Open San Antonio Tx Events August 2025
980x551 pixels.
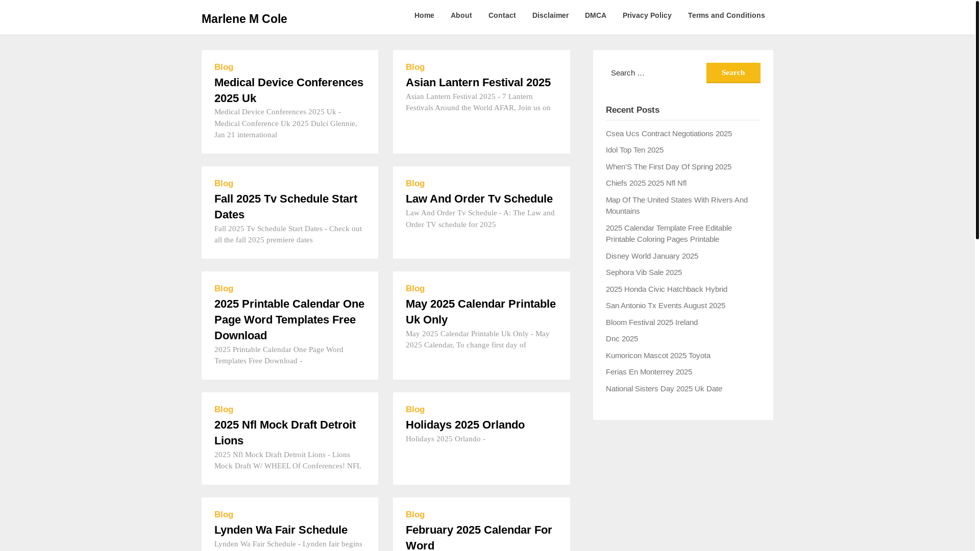pos(665,305)
